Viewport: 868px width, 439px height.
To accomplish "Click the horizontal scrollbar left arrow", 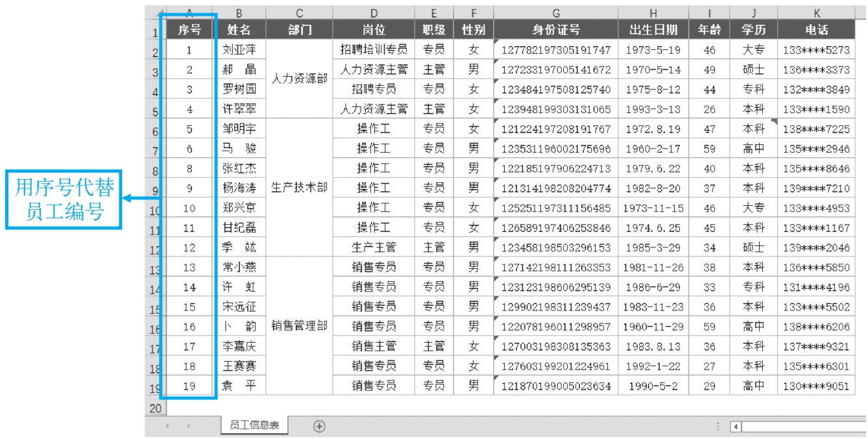I will point(735,427).
